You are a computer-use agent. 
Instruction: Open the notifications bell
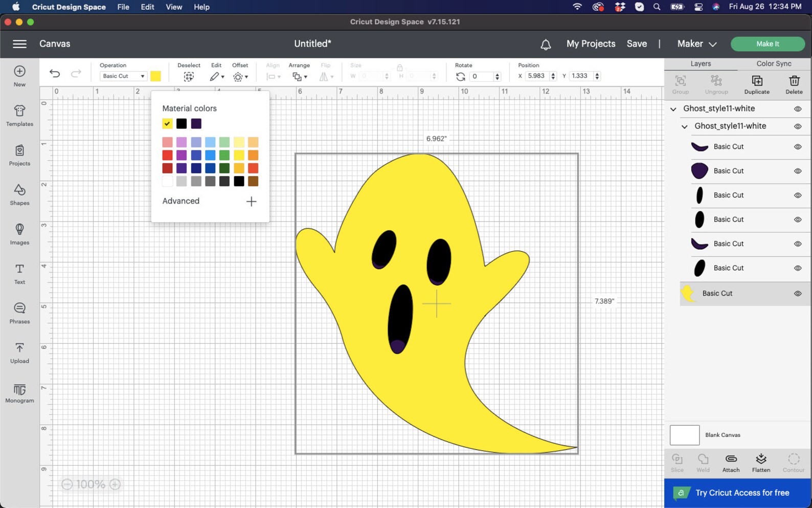point(546,45)
